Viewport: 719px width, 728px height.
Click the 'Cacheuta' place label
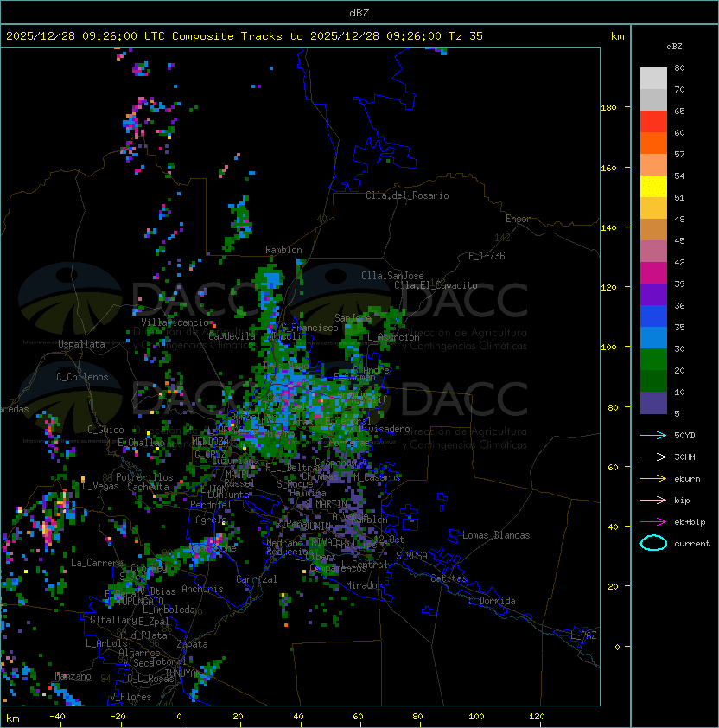coord(148,487)
